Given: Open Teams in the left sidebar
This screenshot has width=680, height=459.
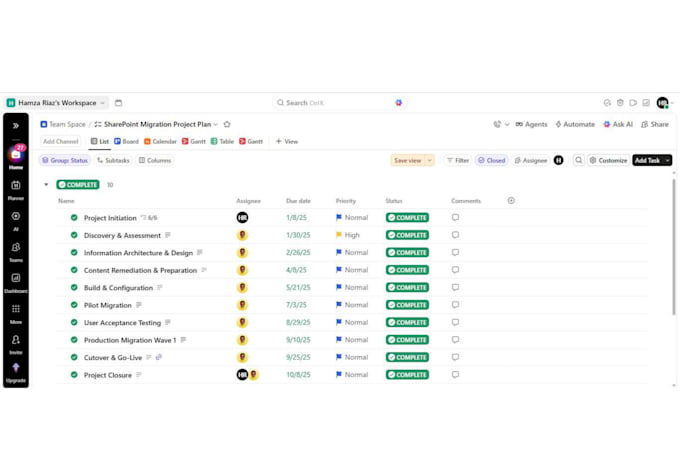Looking at the screenshot, I should coord(16,252).
